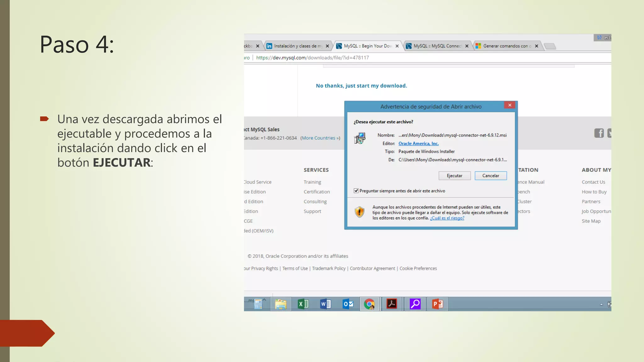Screen dimensions: 644x362
Task: Open the Consulting link under Services
Action: click(315, 201)
